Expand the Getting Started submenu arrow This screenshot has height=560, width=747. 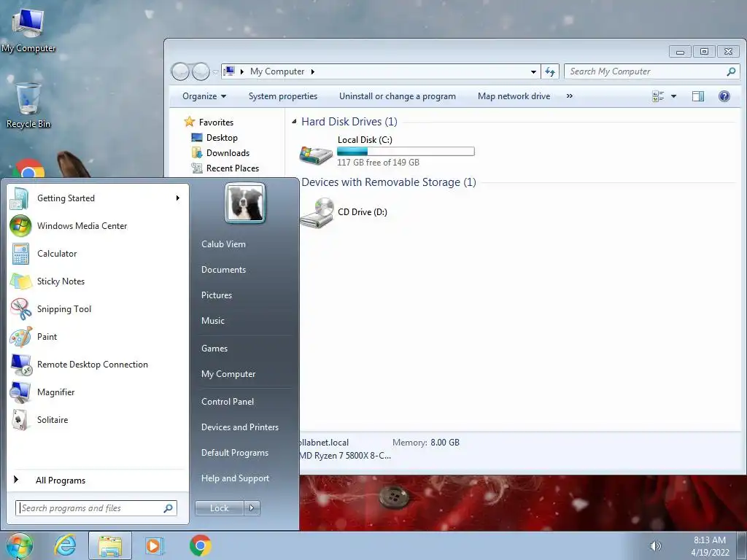click(178, 198)
